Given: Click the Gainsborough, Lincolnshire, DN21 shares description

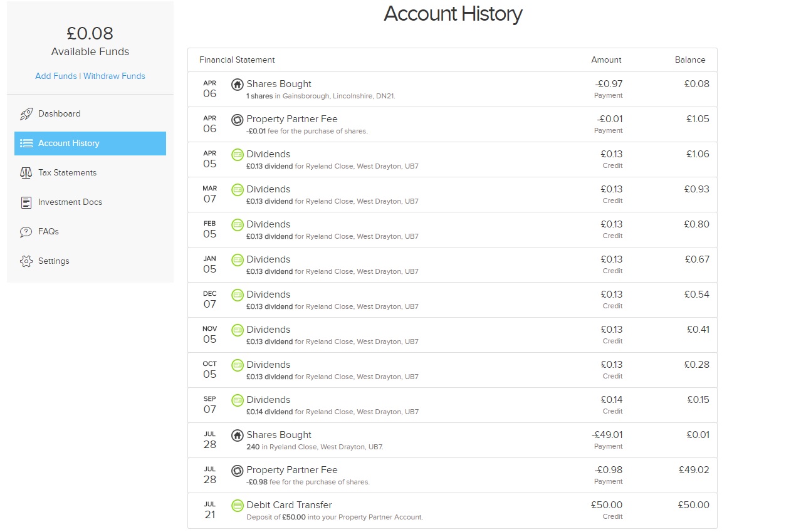Looking at the screenshot, I should tap(321, 96).
